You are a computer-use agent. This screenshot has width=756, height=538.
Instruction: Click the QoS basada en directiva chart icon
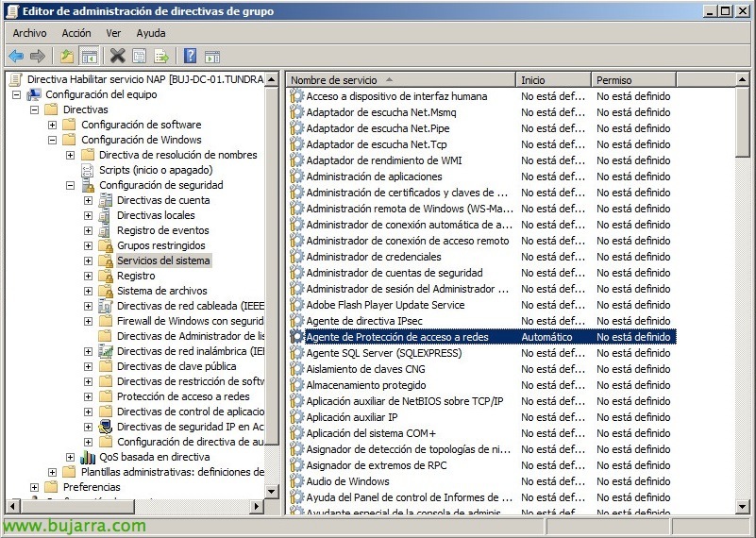[87, 457]
